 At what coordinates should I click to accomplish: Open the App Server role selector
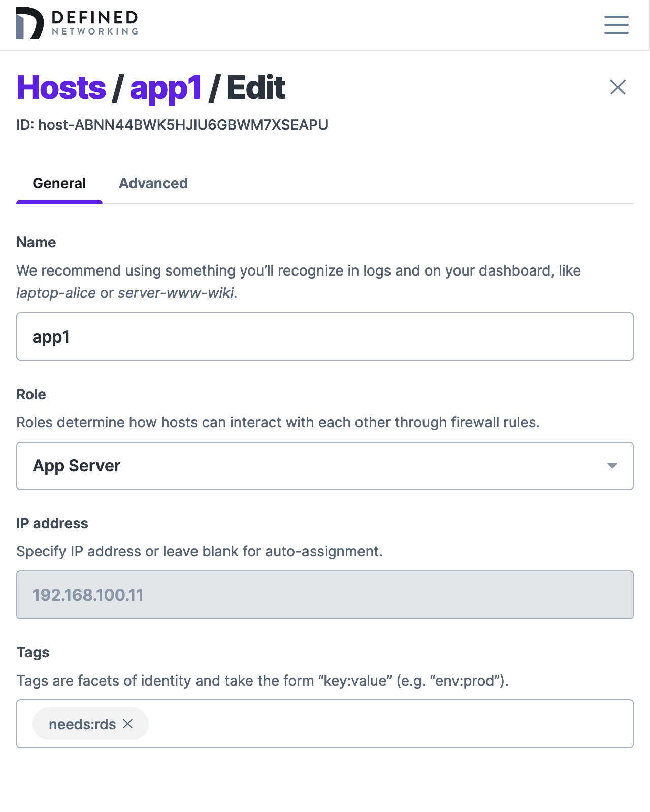[x=324, y=465]
